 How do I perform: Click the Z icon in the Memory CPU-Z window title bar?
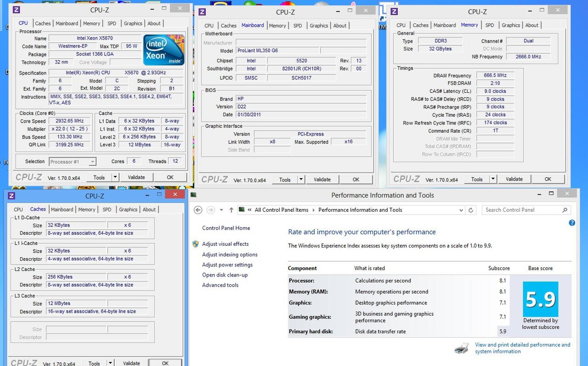point(394,11)
